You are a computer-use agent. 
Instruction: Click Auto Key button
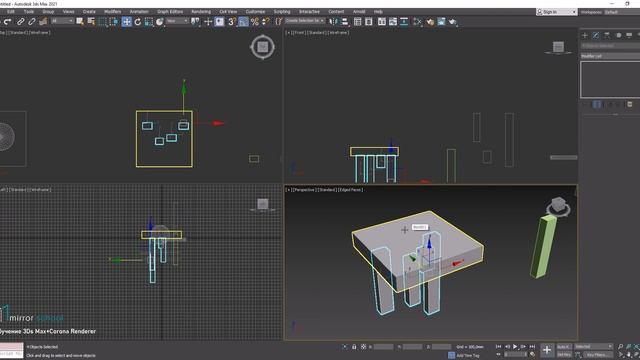(564, 347)
